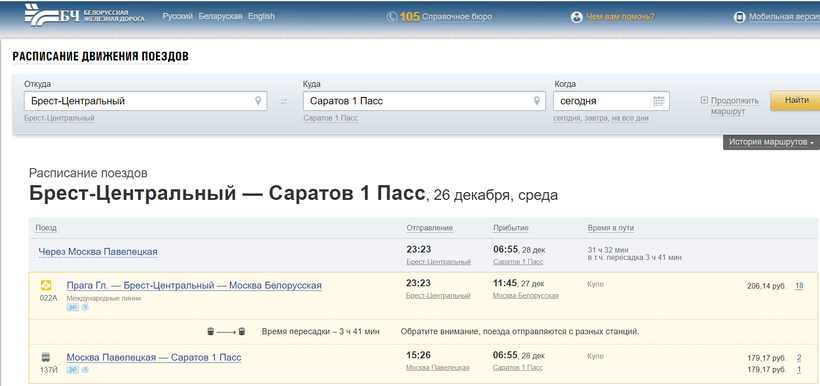The width and height of the screenshot is (820, 386).
Task: Click Саратов 1 Пасс station in route summary arrival
Action: (x=518, y=262)
